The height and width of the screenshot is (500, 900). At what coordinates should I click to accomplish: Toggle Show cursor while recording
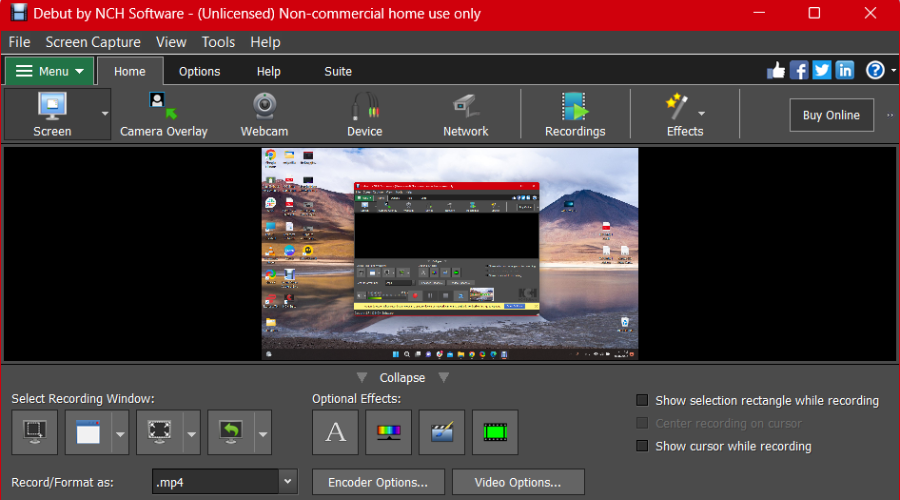click(642, 446)
